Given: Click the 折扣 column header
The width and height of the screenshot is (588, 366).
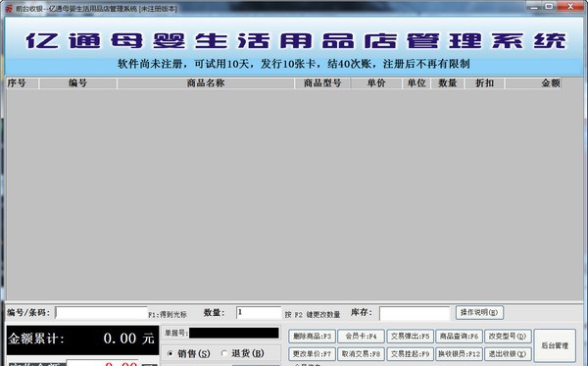Looking at the screenshot, I should [485, 83].
